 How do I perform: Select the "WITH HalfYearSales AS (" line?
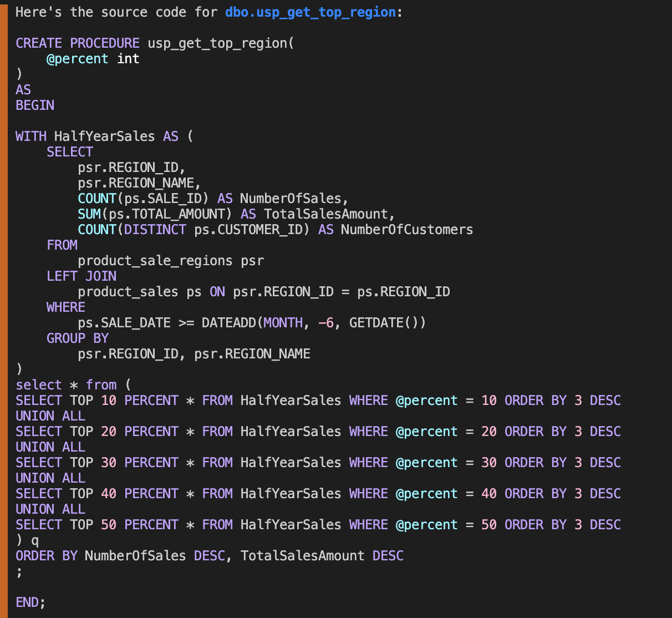[104, 136]
